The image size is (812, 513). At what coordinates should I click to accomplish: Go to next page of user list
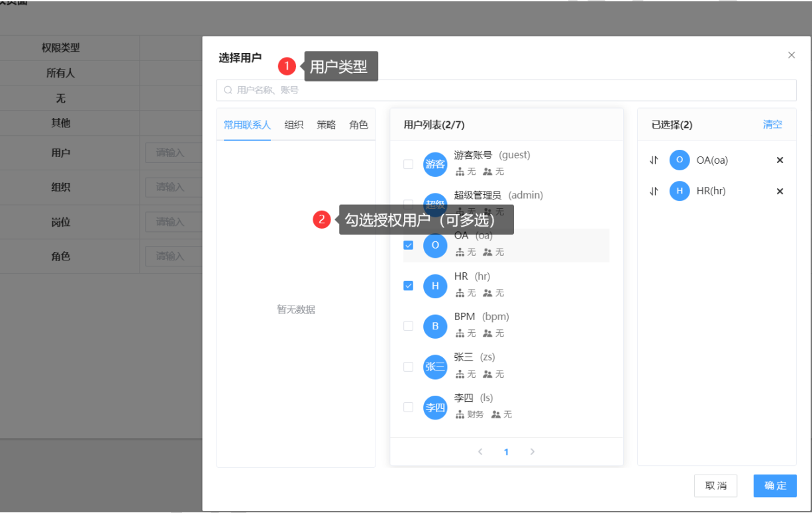(532, 452)
